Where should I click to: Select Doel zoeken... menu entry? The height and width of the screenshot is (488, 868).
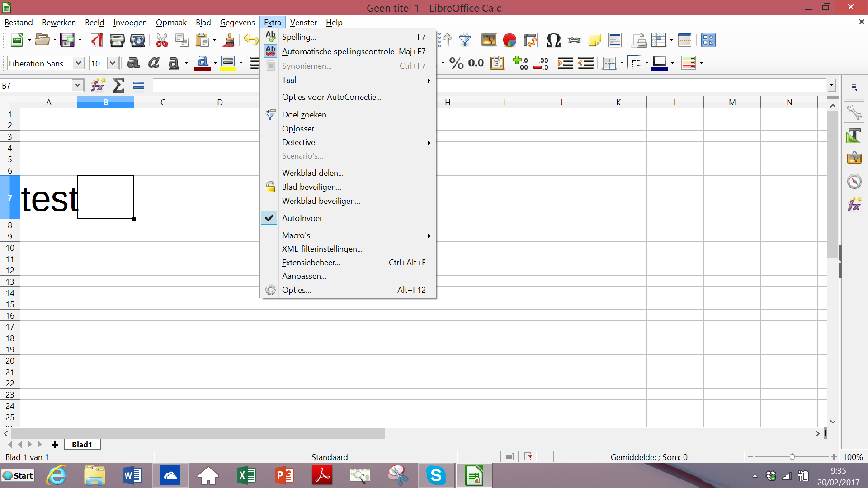[307, 115]
